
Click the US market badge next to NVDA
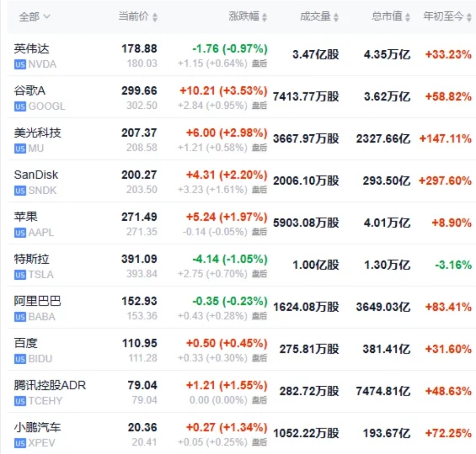20,64
